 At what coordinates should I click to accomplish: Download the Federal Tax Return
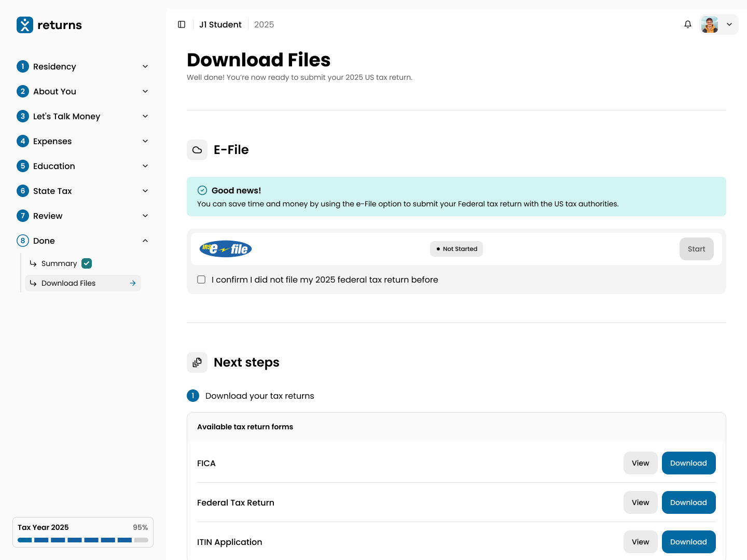688,502
